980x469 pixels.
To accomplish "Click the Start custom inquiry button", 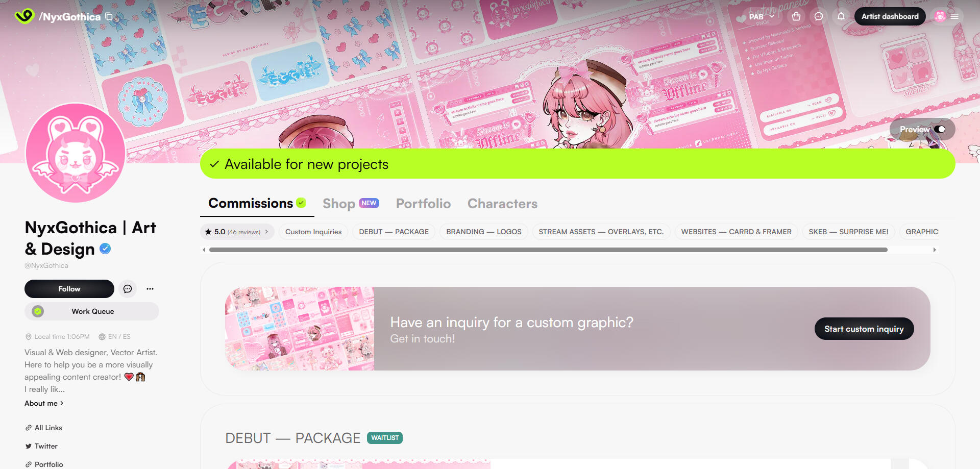I will 864,329.
